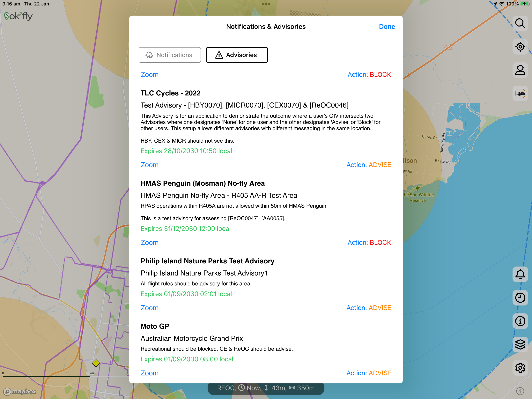532x399 pixels.
Task: Tap the Moto GP heading
Action: tap(155, 326)
